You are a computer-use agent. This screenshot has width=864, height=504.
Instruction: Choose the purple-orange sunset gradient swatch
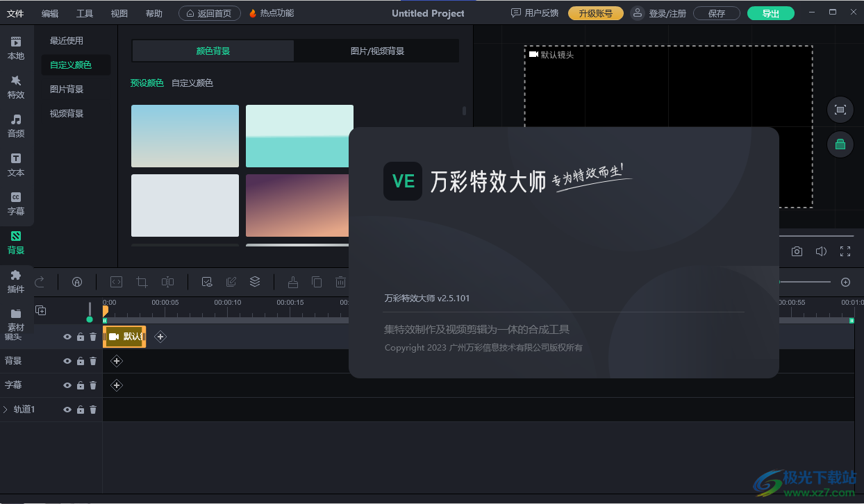297,205
